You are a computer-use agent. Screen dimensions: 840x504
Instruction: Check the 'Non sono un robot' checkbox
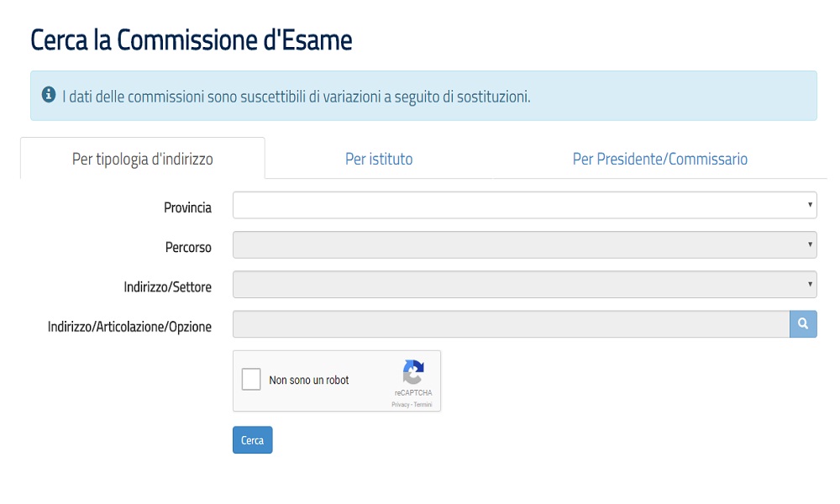pyautogui.click(x=250, y=380)
